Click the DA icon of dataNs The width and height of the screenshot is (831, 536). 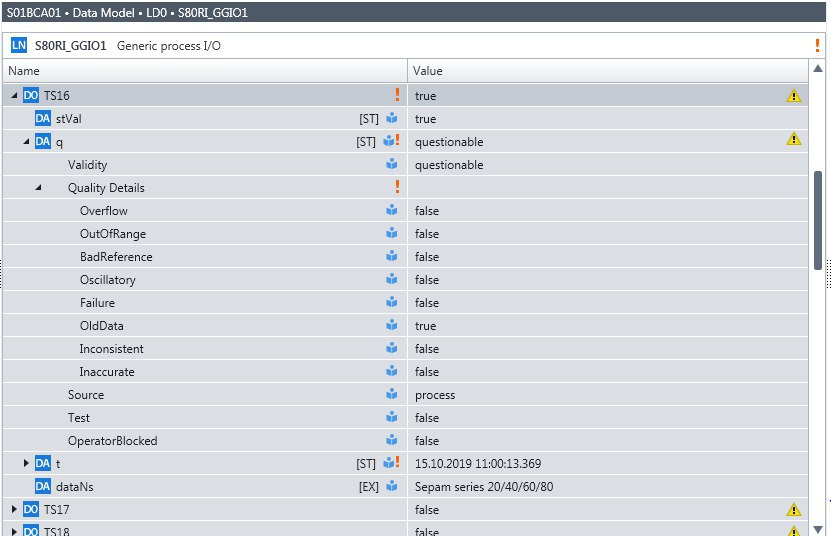[42, 486]
